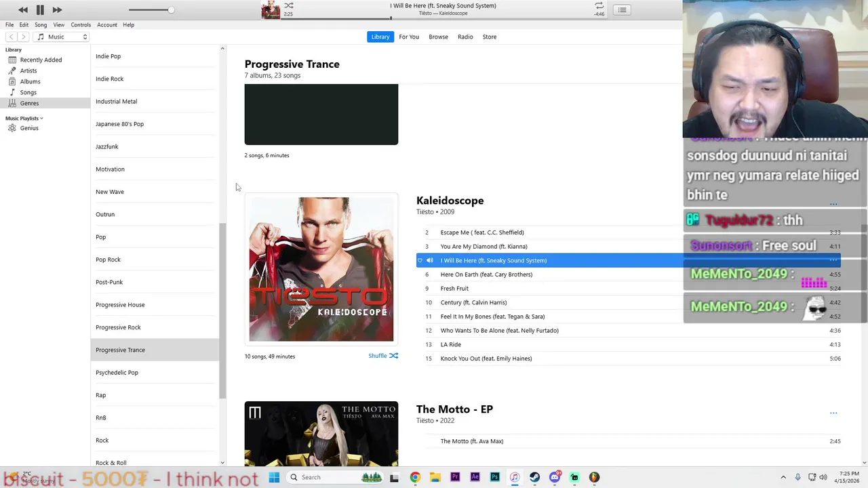Open the Help menu

[x=128, y=24]
